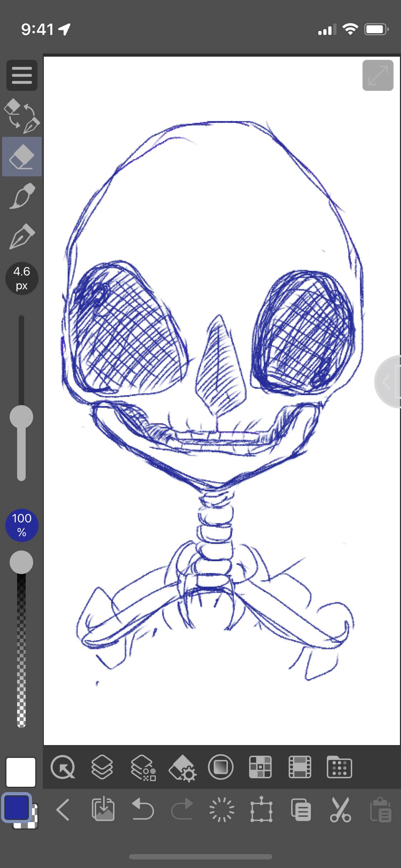Open the material folder grid icon
401x868 pixels.
point(339,767)
